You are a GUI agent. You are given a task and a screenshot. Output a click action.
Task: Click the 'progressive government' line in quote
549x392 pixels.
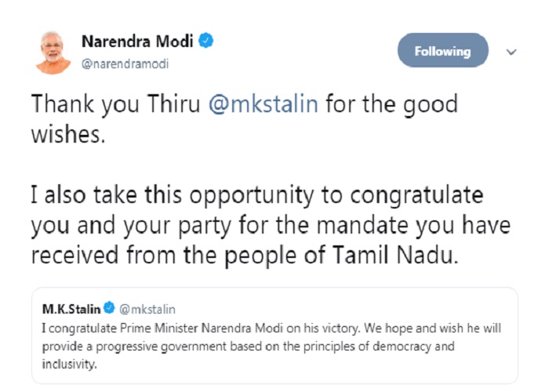249,347
